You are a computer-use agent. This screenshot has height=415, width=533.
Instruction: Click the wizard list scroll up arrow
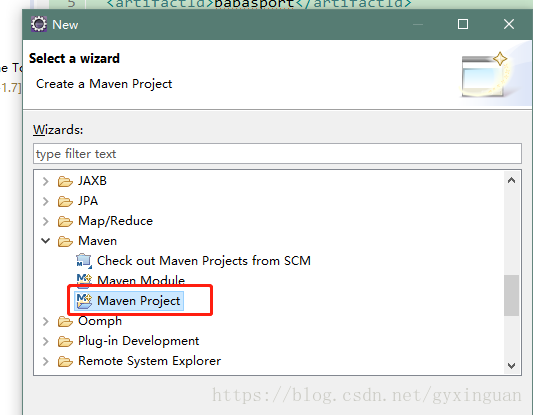(x=511, y=180)
